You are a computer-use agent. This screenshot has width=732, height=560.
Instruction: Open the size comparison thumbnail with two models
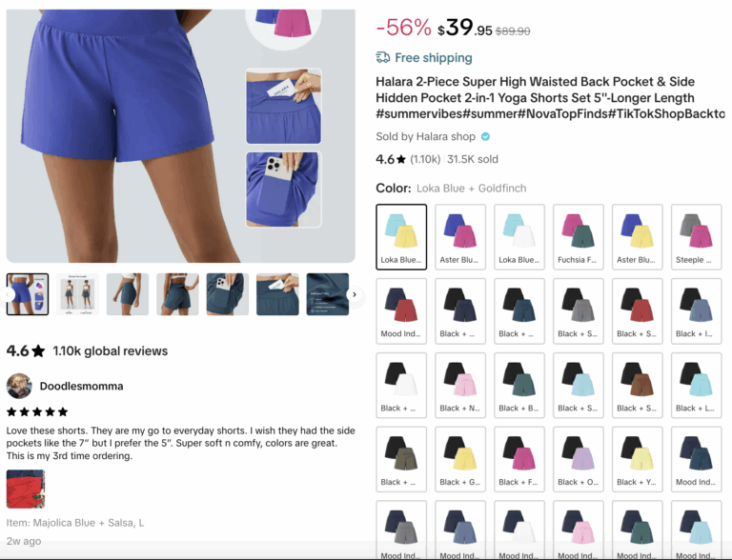coord(77,294)
